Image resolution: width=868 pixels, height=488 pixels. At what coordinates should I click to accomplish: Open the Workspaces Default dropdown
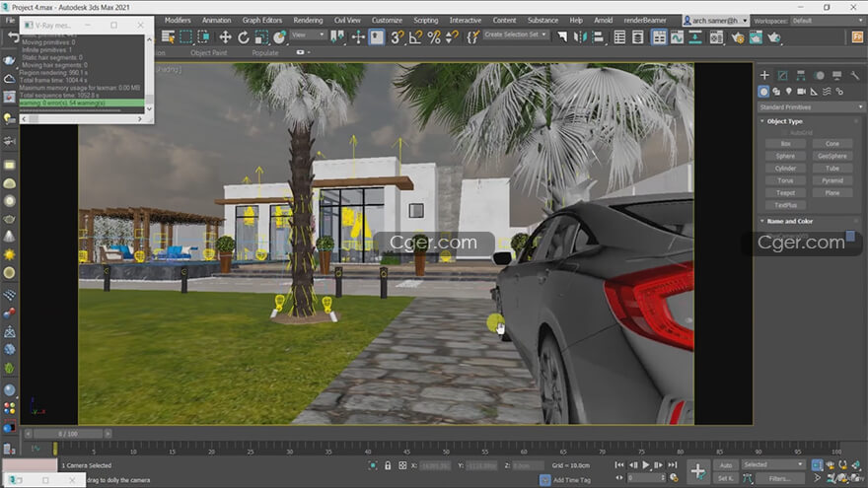827,21
